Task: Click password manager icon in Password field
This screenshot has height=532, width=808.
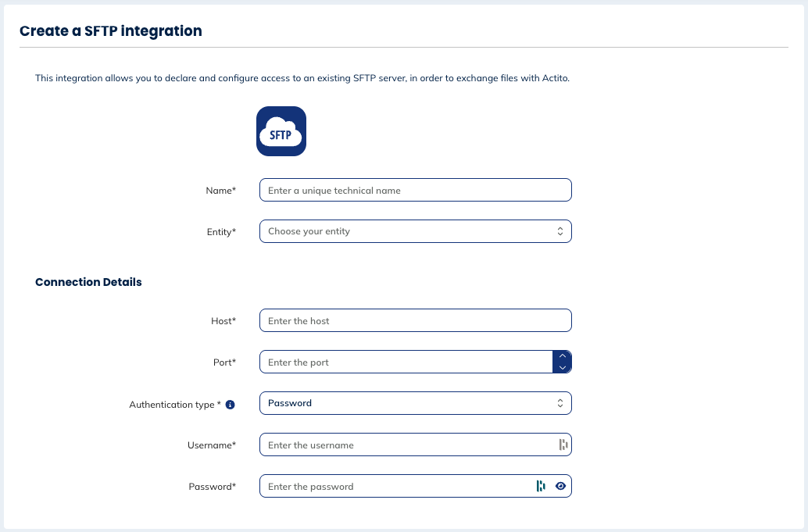Action: coord(540,486)
